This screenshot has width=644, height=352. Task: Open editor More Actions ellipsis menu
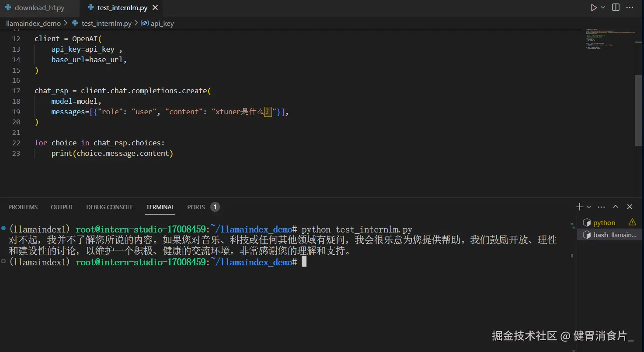point(630,7)
